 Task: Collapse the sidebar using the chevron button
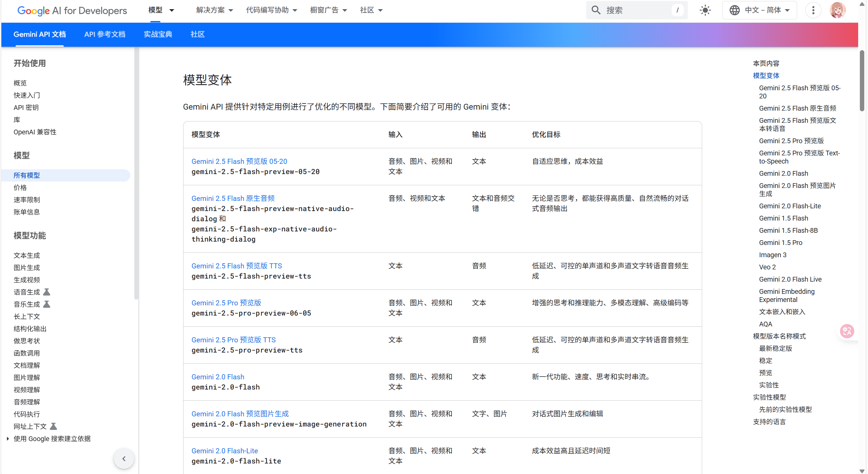pyautogui.click(x=123, y=458)
